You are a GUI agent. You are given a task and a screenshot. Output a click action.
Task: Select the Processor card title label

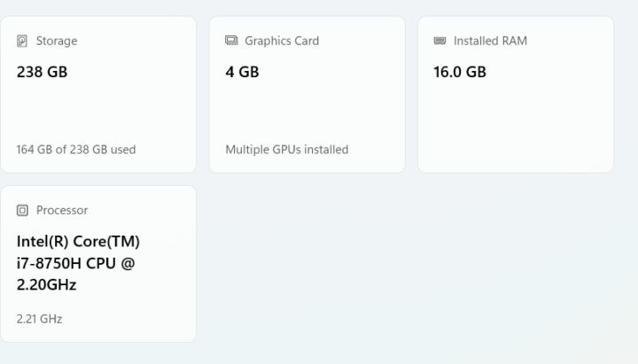62,211
